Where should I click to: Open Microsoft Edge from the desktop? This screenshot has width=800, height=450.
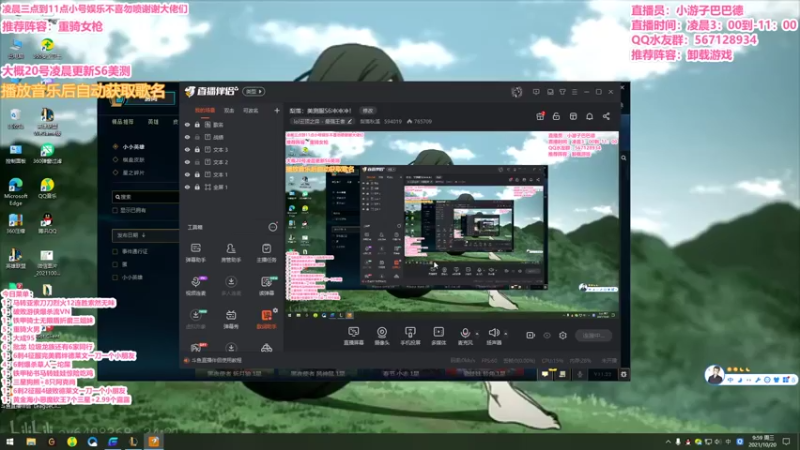(x=15, y=190)
